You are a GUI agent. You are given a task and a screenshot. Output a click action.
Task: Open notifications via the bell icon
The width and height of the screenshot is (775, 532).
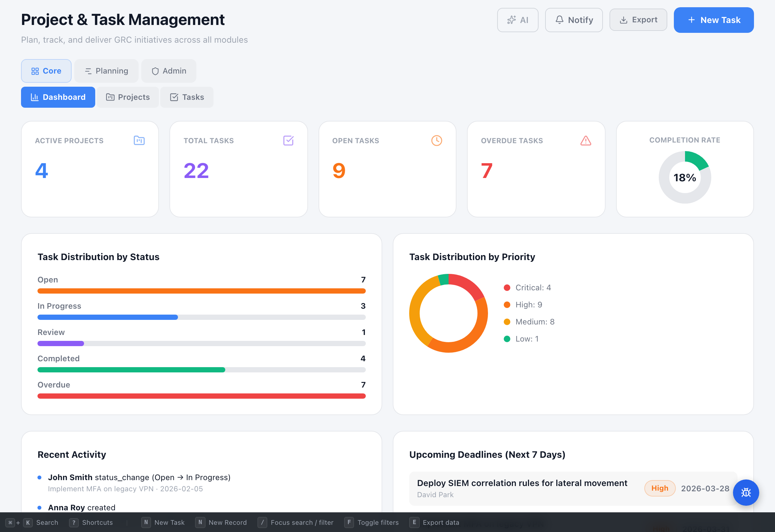tap(560, 20)
